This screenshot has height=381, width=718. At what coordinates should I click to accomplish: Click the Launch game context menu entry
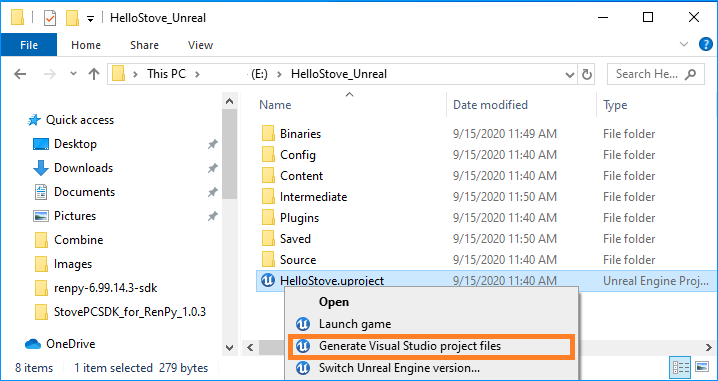click(355, 324)
